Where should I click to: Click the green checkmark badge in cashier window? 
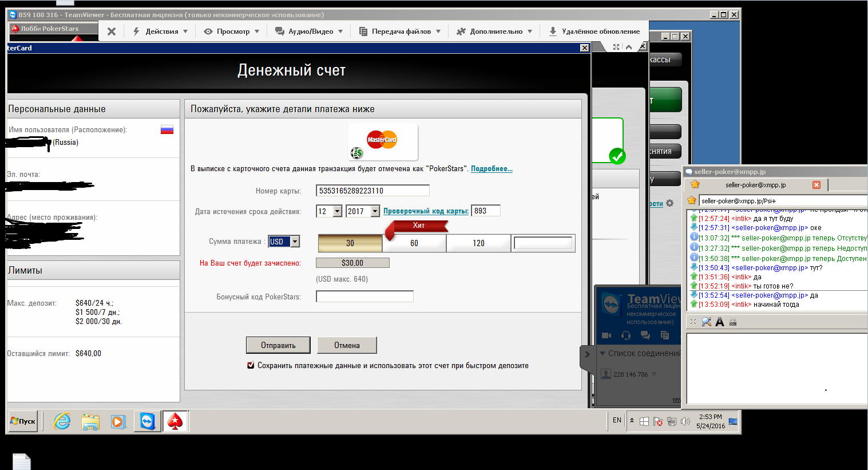click(617, 156)
